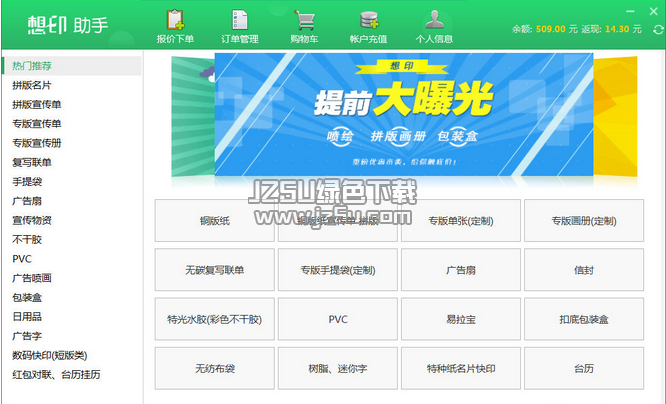Show the next yellow banner slide
This screenshot has width=666, height=404.
coord(615,116)
